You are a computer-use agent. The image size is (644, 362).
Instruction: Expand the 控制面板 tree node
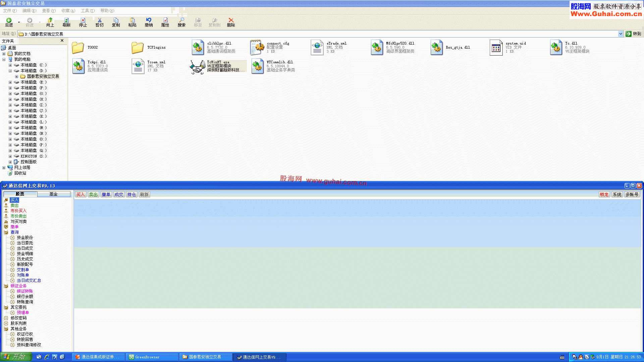[10, 162]
